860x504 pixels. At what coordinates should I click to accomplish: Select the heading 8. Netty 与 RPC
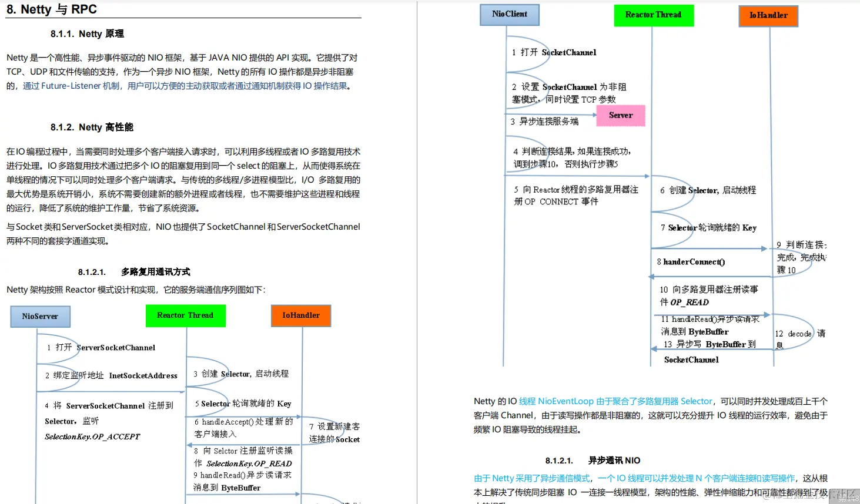[52, 9]
